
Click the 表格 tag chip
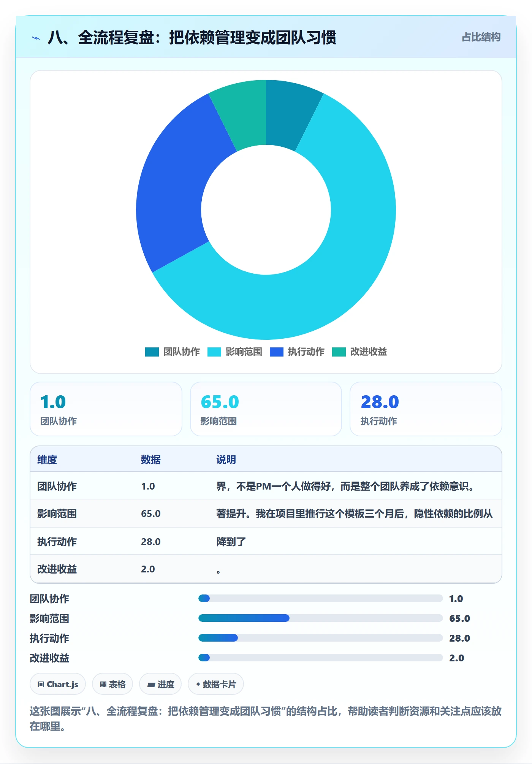112,684
